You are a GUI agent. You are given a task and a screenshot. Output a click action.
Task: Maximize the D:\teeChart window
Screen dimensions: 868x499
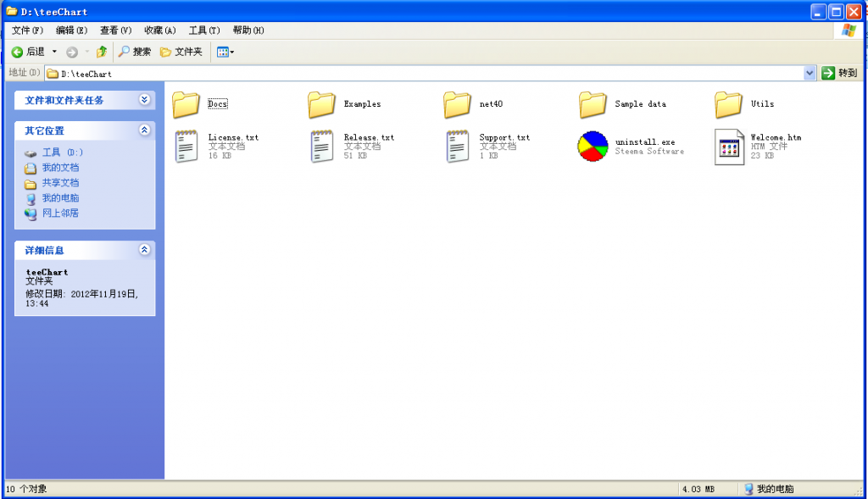(836, 12)
